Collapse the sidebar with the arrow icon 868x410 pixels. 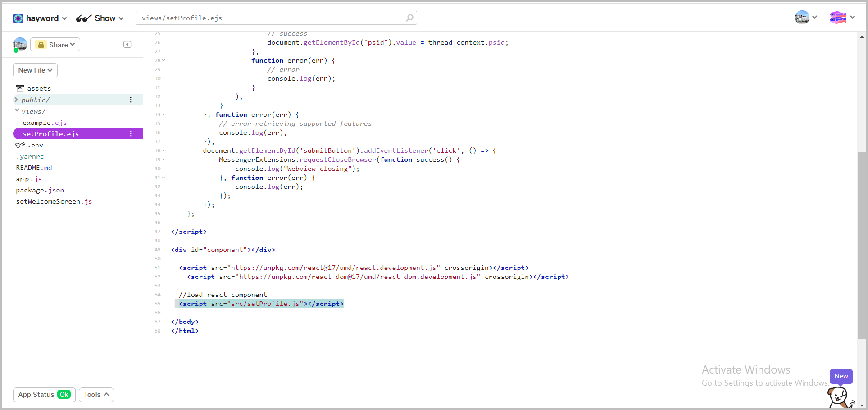tap(127, 44)
